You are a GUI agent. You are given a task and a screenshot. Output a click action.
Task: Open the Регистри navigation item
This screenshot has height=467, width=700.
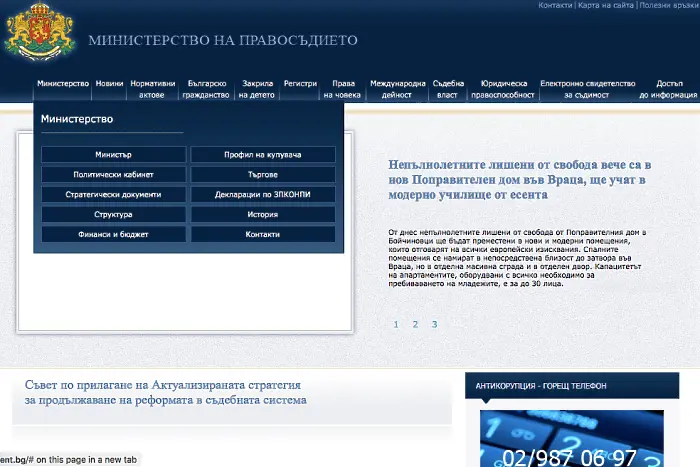[300, 84]
